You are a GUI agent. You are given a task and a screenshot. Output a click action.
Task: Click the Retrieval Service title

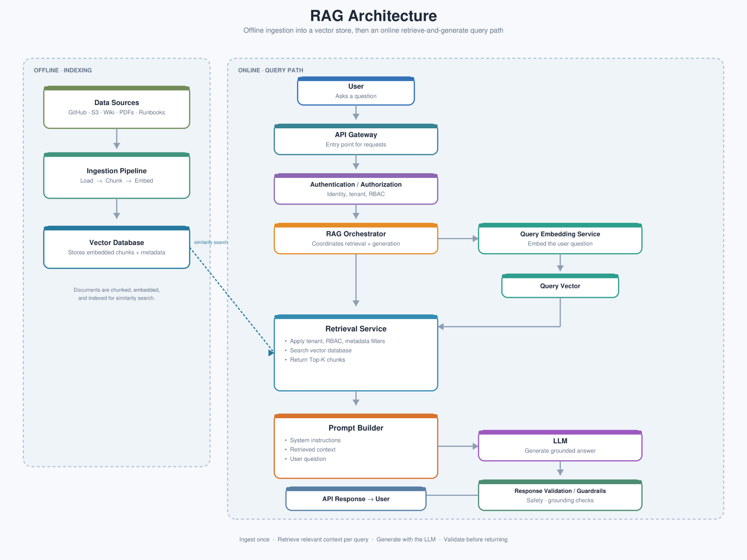pyautogui.click(x=356, y=329)
